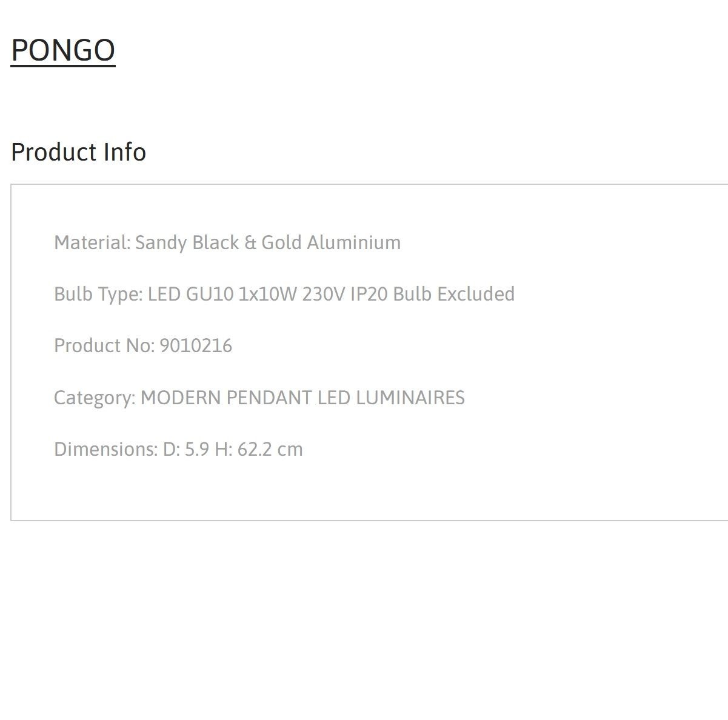Click the word Material label
Viewport: 728px width, 720px height.
tap(92, 242)
